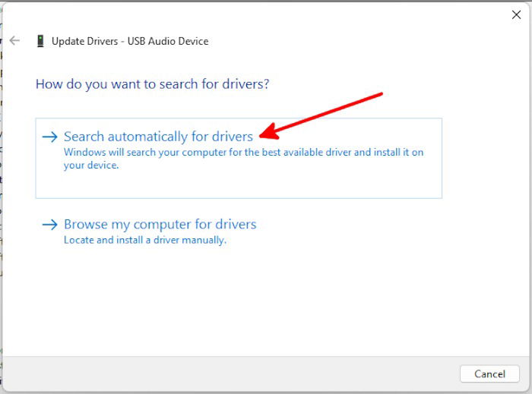This screenshot has height=394, width=532.
Task: Click the 'your device.' line of description
Action: pos(91,165)
